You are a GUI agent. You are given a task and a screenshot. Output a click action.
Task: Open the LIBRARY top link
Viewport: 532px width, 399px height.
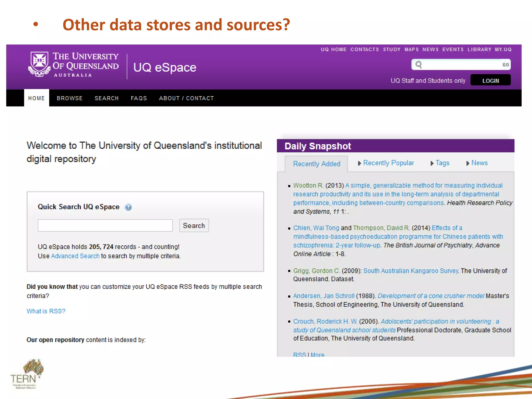(479, 49)
